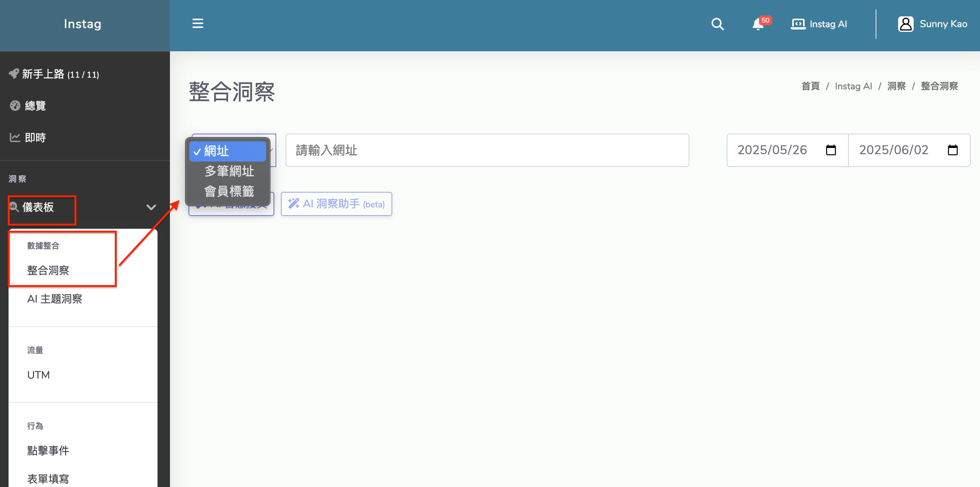Open the 總覽 sidebar item
980x487 pixels.
click(x=35, y=106)
